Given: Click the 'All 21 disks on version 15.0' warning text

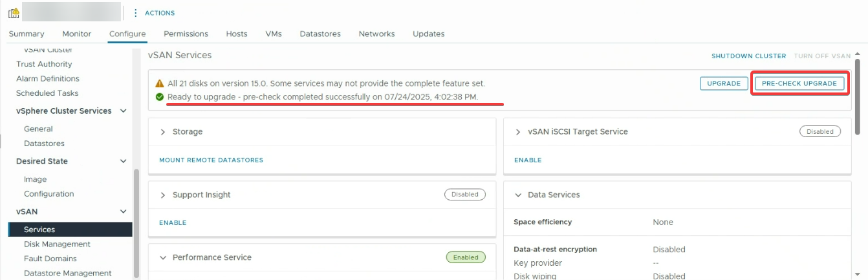Looking at the screenshot, I should [326, 84].
